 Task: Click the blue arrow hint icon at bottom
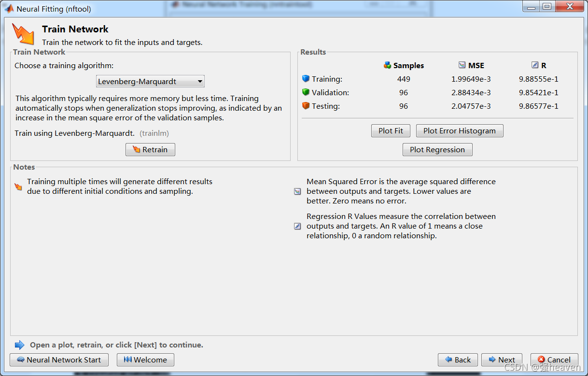(19, 345)
